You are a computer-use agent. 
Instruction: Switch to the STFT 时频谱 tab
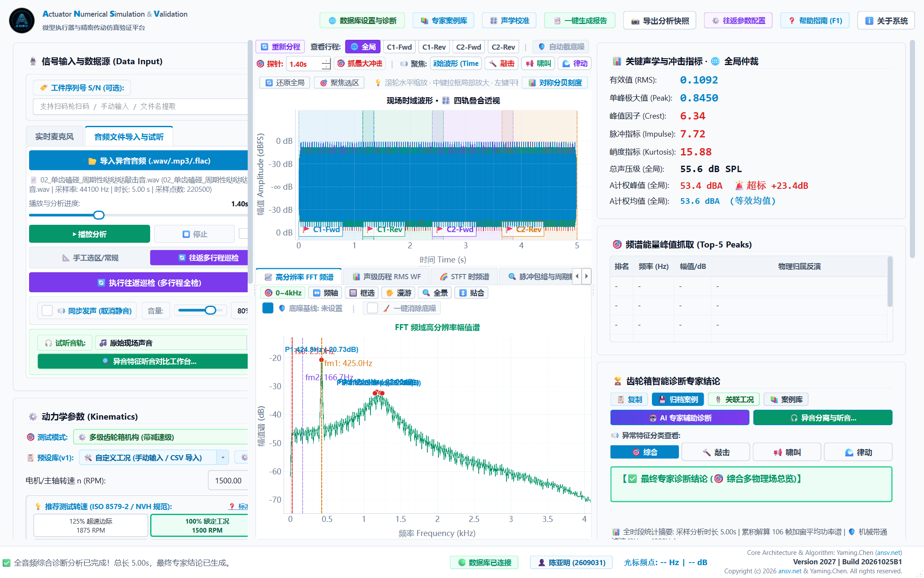click(x=464, y=277)
